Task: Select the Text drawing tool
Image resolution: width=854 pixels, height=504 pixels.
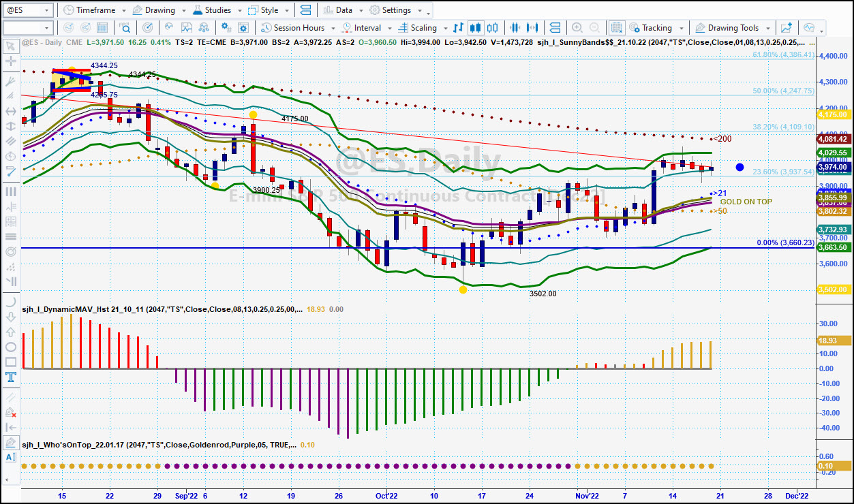Action: coord(11,377)
